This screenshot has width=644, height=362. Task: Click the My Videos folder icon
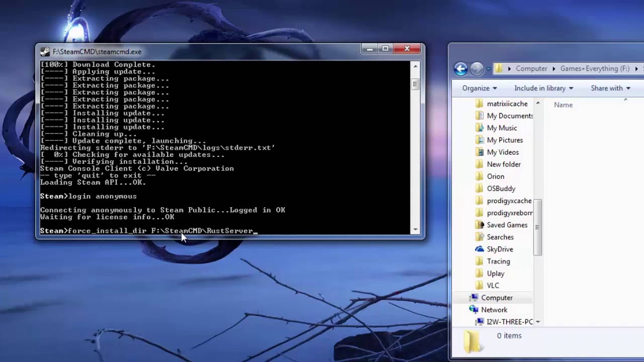pos(479,152)
